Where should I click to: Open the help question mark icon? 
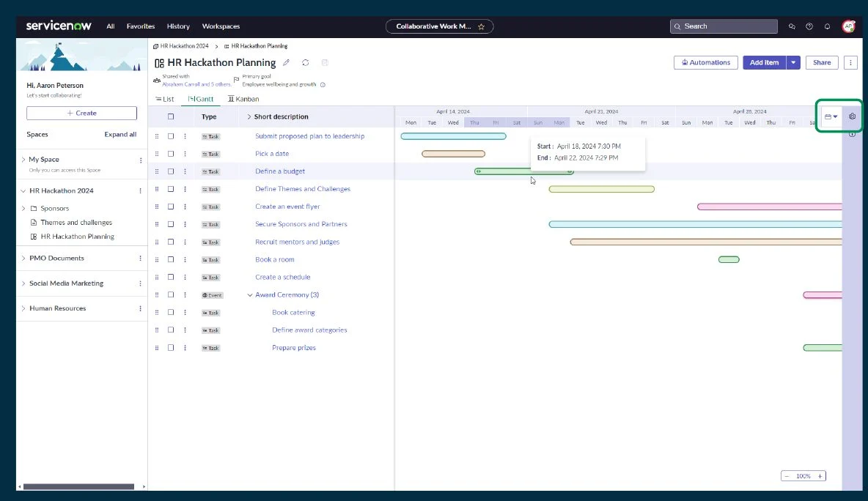click(809, 26)
